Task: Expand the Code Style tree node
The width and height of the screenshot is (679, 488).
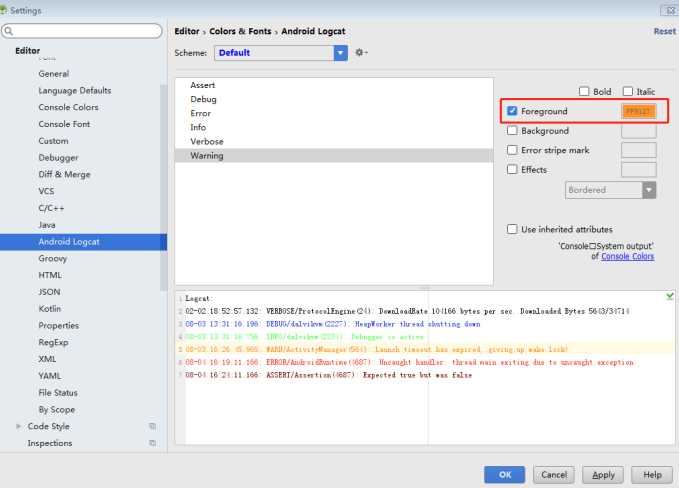Action: (x=18, y=426)
